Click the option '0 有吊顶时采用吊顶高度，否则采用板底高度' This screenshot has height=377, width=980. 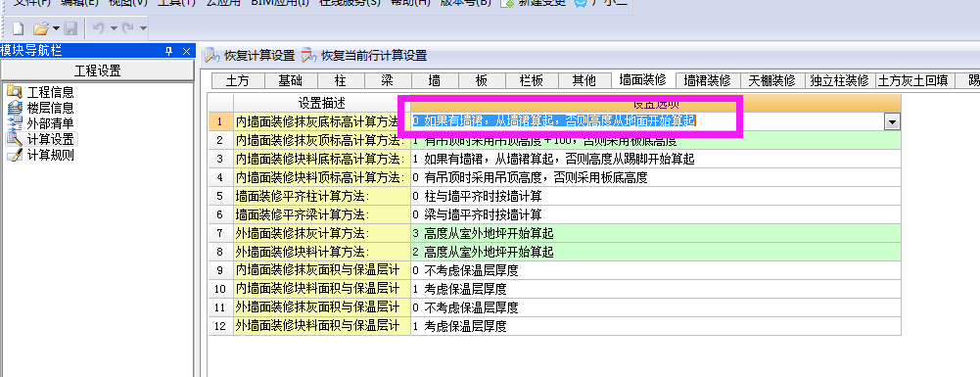tap(656, 177)
